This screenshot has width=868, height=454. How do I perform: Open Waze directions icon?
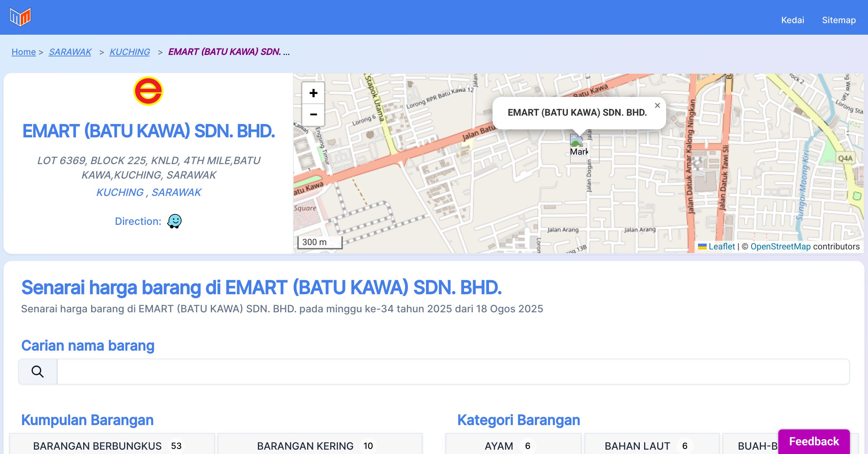[174, 221]
